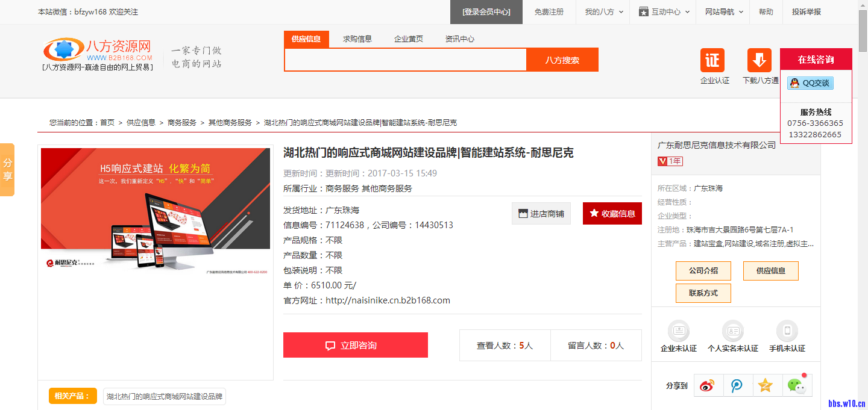Share to WeChat icon

pyautogui.click(x=796, y=385)
